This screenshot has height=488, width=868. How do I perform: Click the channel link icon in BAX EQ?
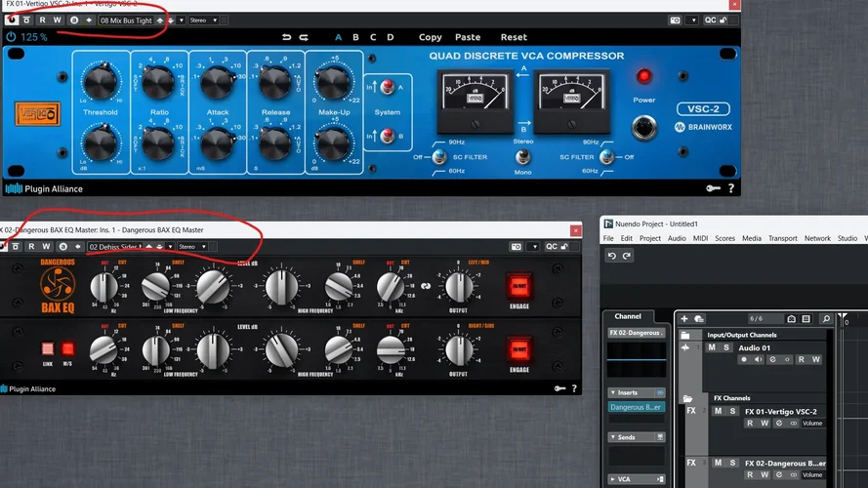[426, 286]
